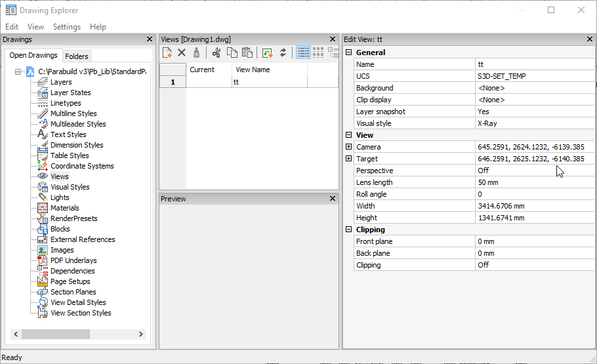Image resolution: width=597 pixels, height=364 pixels.
Task: Click the Paste clipboard icon
Action: pyautogui.click(x=247, y=52)
